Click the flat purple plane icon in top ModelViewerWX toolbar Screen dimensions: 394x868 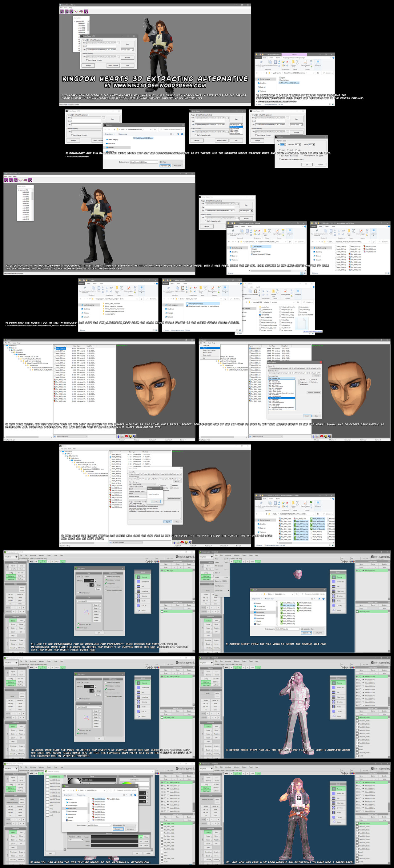coord(81,11)
